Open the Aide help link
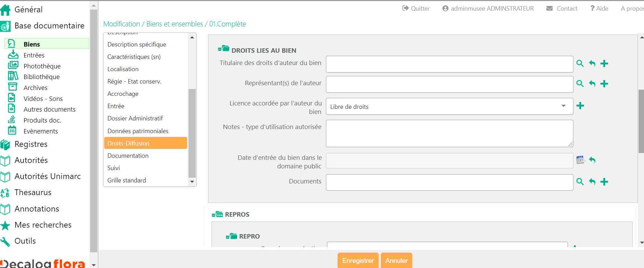The height and width of the screenshot is (268, 644). click(x=599, y=9)
